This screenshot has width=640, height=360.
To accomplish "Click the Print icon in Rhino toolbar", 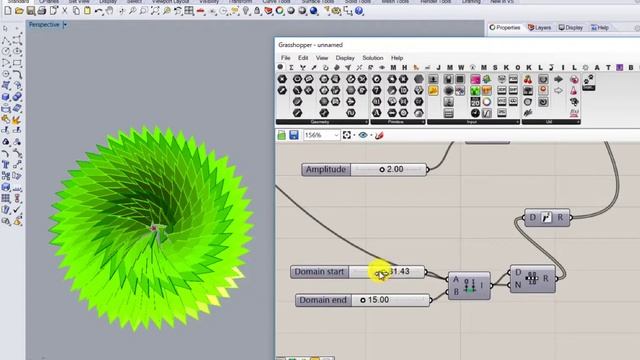I will (x=42, y=11).
